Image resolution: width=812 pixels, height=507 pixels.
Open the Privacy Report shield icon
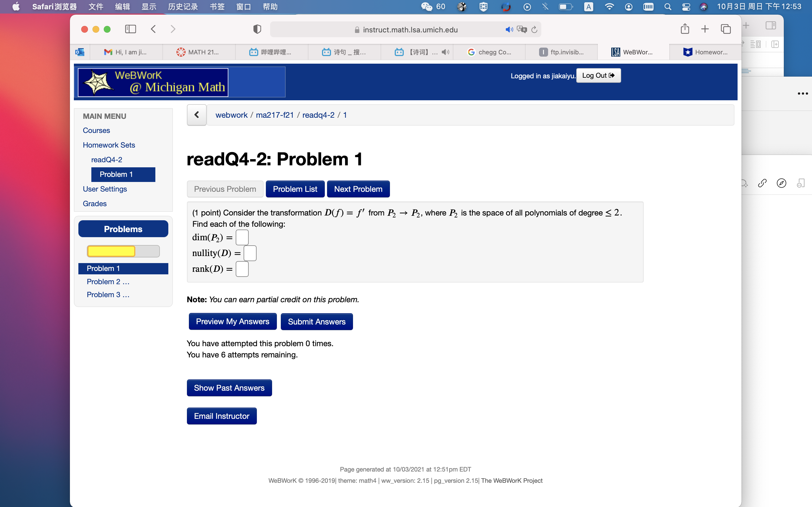pyautogui.click(x=256, y=29)
